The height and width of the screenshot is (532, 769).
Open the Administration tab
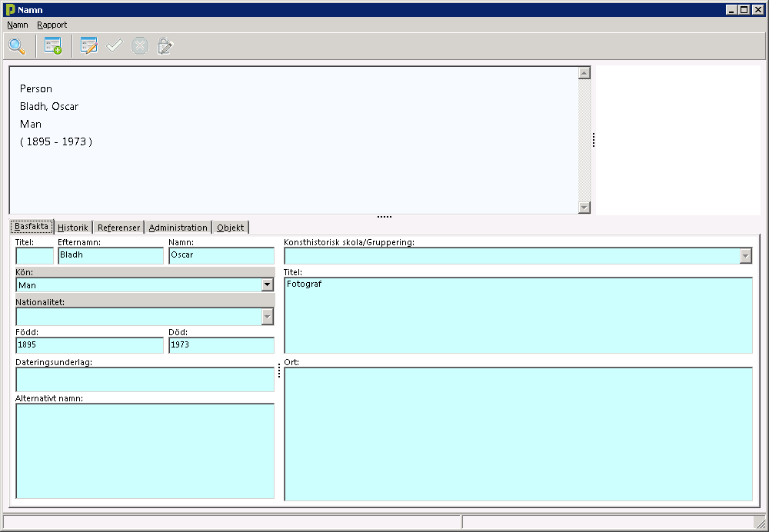(178, 228)
